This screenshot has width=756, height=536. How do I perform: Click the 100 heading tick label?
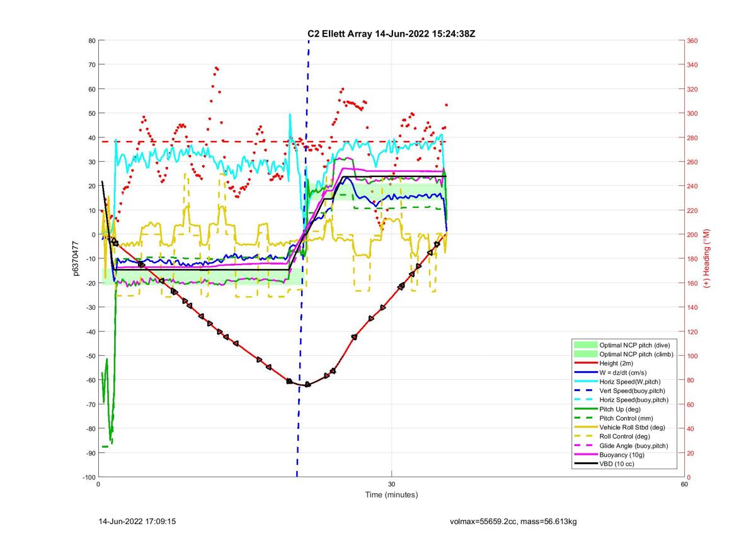(692, 356)
